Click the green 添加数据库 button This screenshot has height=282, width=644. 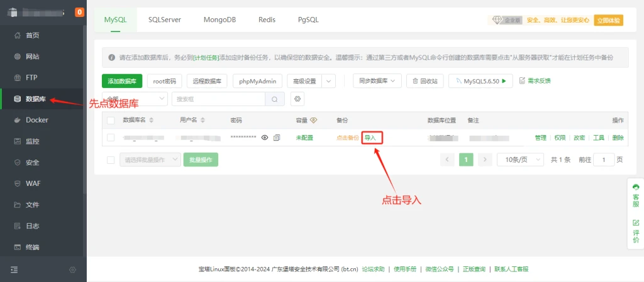coord(122,81)
